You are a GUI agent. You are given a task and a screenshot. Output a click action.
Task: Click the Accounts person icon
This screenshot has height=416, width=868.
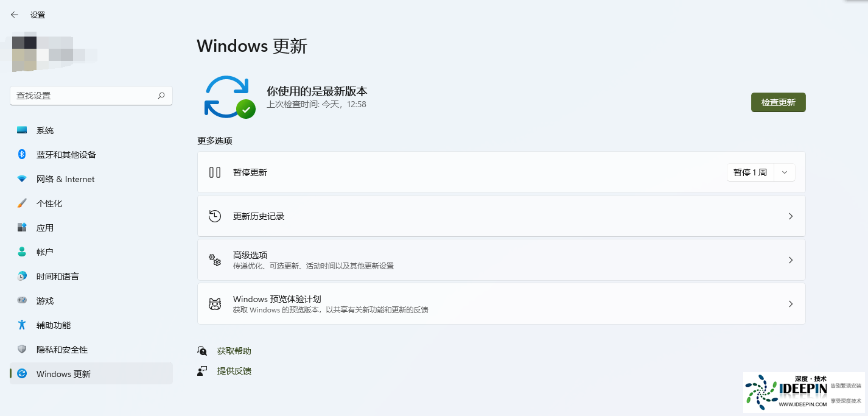click(22, 252)
